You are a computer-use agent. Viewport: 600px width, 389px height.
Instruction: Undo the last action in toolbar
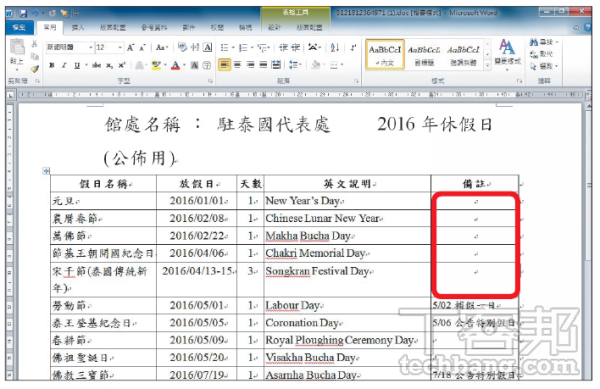[35, 14]
